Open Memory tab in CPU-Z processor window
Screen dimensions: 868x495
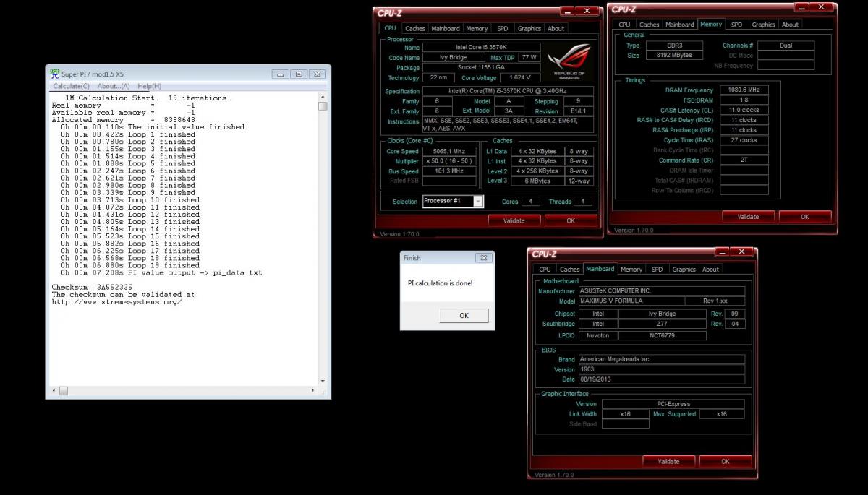tap(477, 29)
